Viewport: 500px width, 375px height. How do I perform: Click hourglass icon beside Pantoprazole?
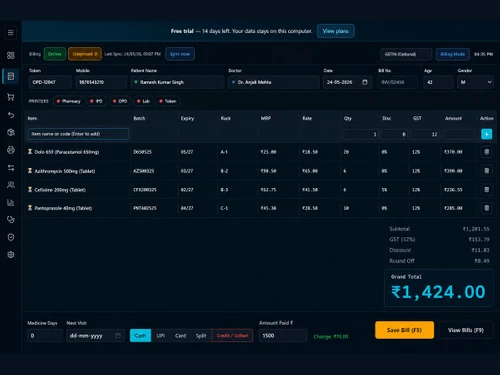(30, 208)
